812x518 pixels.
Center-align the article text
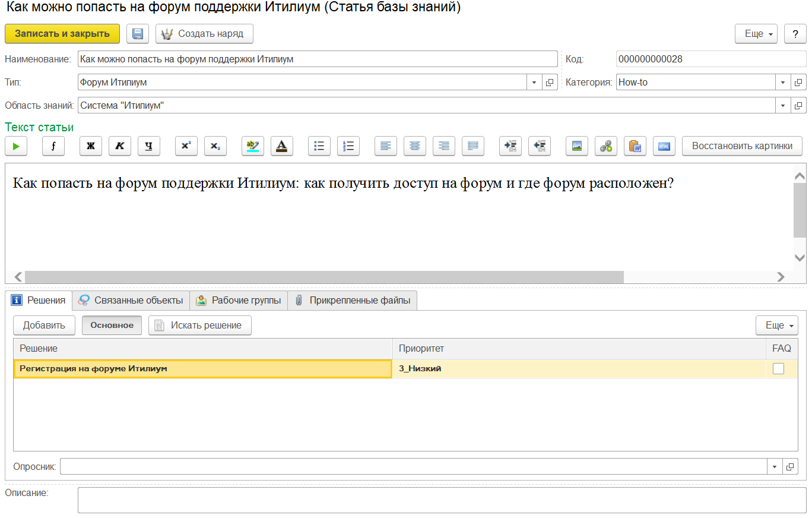point(415,146)
